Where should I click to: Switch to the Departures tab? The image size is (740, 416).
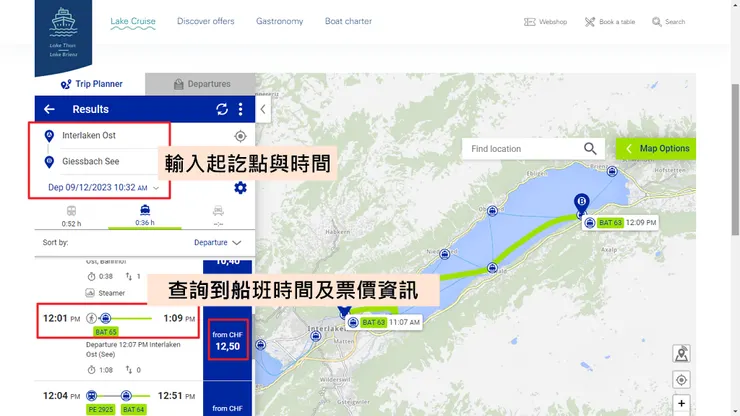[201, 84]
